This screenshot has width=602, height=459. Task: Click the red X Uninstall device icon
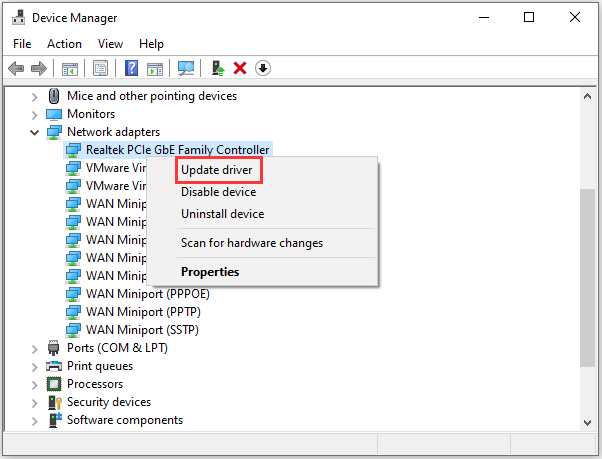(240, 69)
